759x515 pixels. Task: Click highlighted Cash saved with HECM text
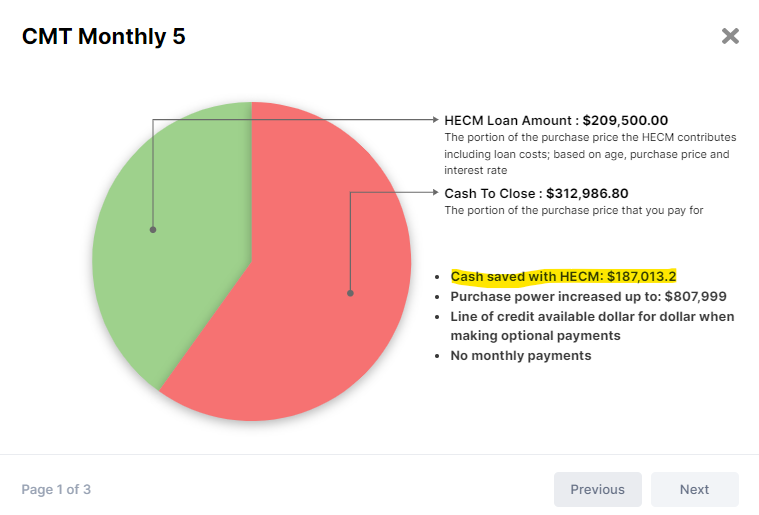563,276
